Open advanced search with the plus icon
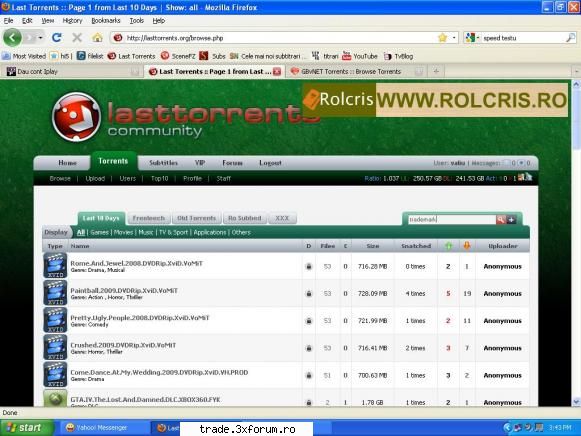The height and width of the screenshot is (436, 581). (x=511, y=219)
